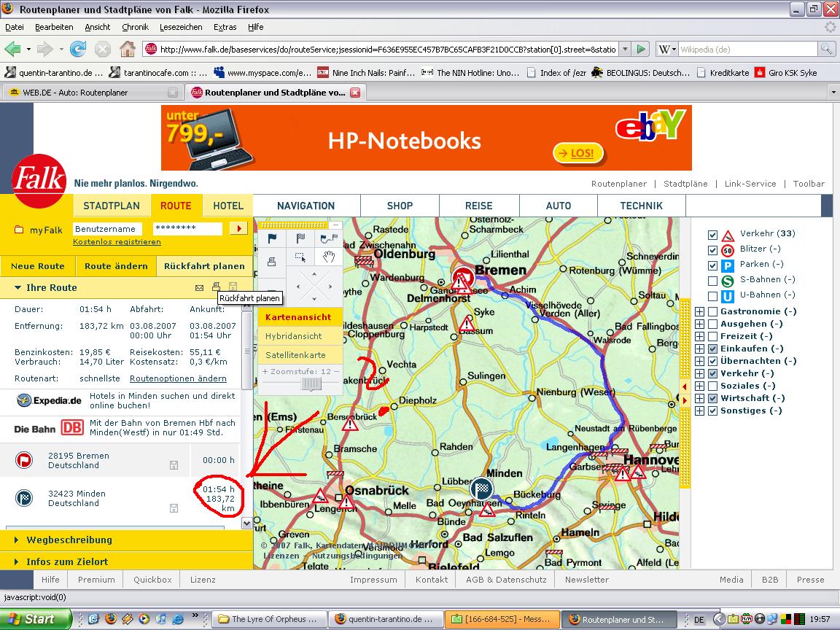Expand the Freizeit category
This screenshot has width=840, height=630.
click(700, 336)
